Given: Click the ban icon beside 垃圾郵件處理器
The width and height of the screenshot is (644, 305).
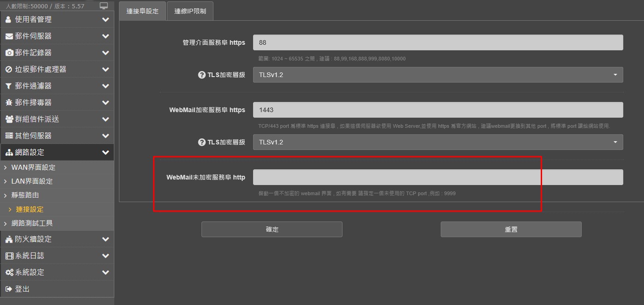Looking at the screenshot, I should click(9, 69).
